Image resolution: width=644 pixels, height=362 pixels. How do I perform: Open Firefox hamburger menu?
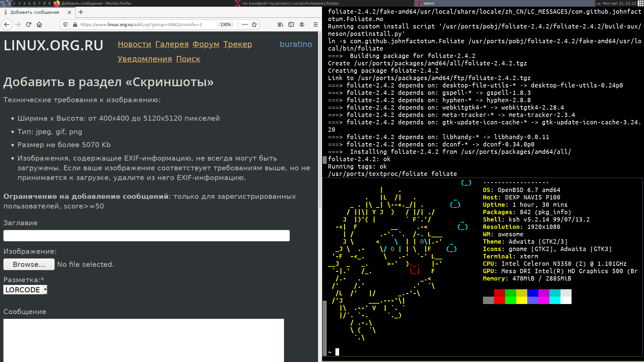pos(315,24)
